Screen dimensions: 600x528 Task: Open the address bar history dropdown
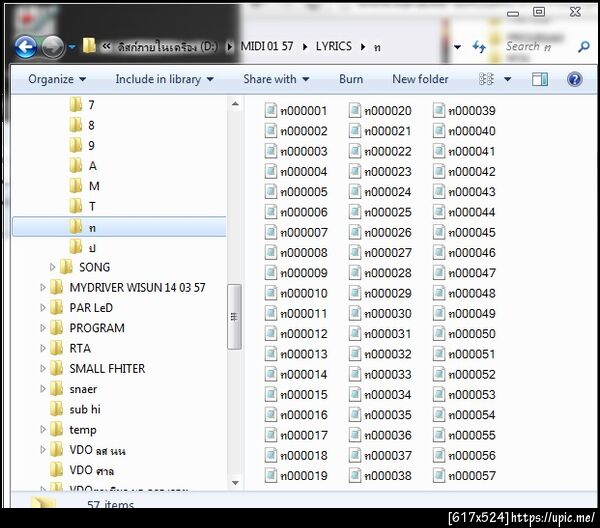[457, 47]
